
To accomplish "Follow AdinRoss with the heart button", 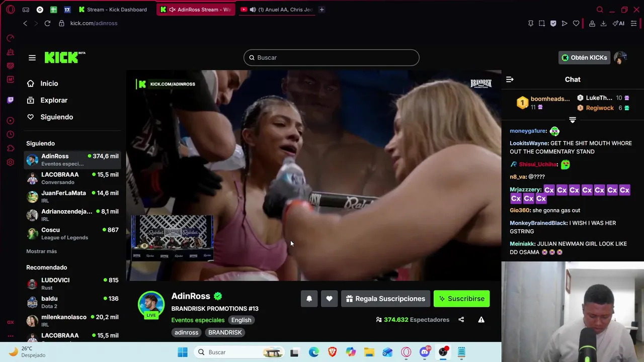I will [x=329, y=299].
